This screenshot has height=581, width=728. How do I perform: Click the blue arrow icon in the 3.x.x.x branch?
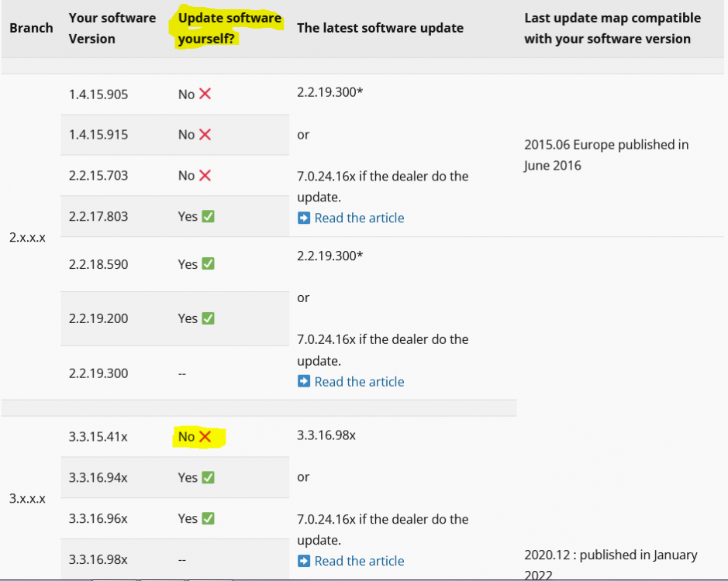(x=304, y=561)
